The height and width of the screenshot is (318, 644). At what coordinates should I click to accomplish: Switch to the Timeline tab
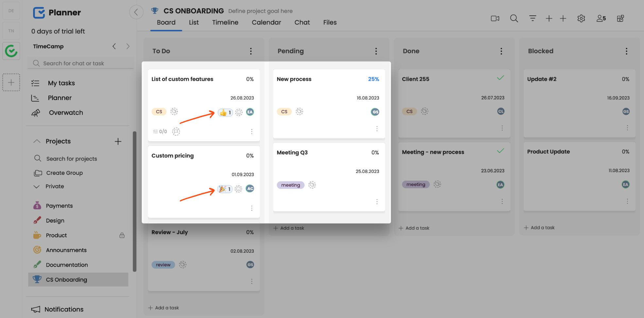click(x=225, y=22)
